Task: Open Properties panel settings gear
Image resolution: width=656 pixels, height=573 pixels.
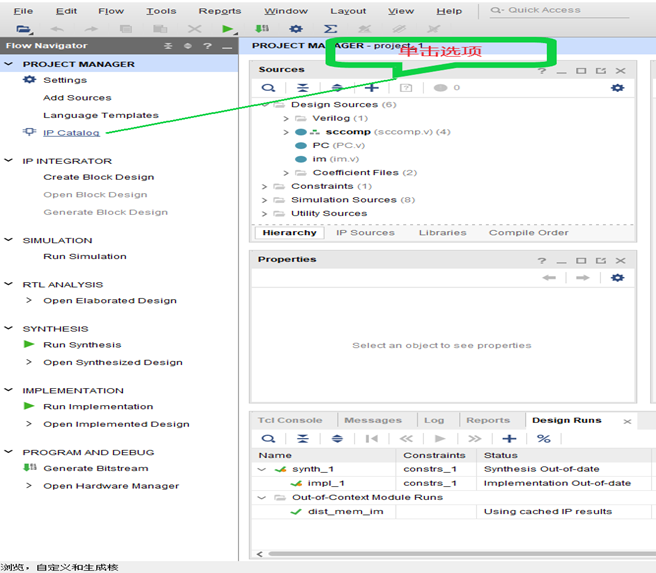Action: coord(617,277)
